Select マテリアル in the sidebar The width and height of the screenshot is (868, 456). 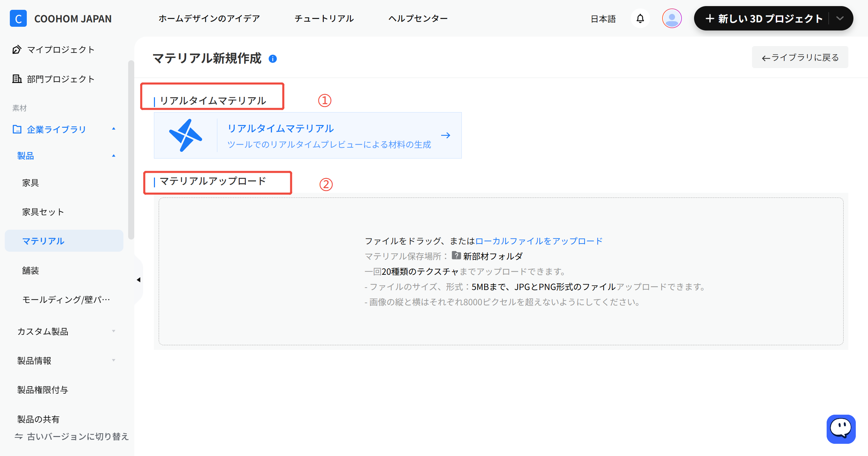(x=64, y=241)
